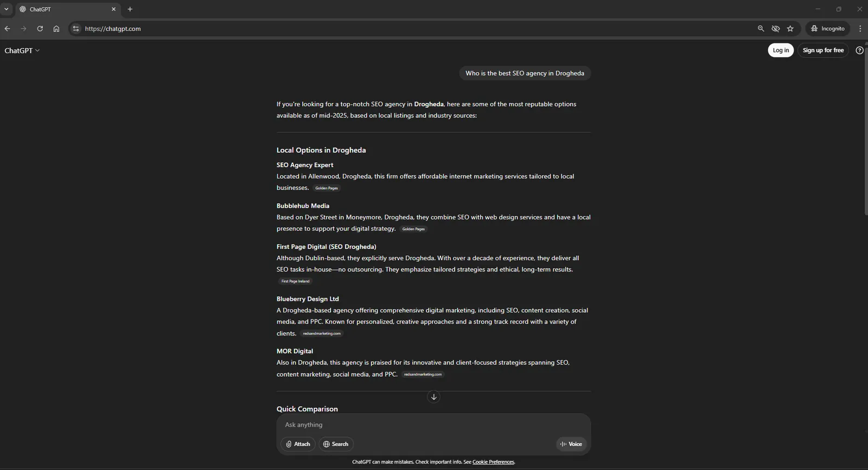View site information for chatgpt.com
This screenshot has height=470, width=868.
coord(76,29)
